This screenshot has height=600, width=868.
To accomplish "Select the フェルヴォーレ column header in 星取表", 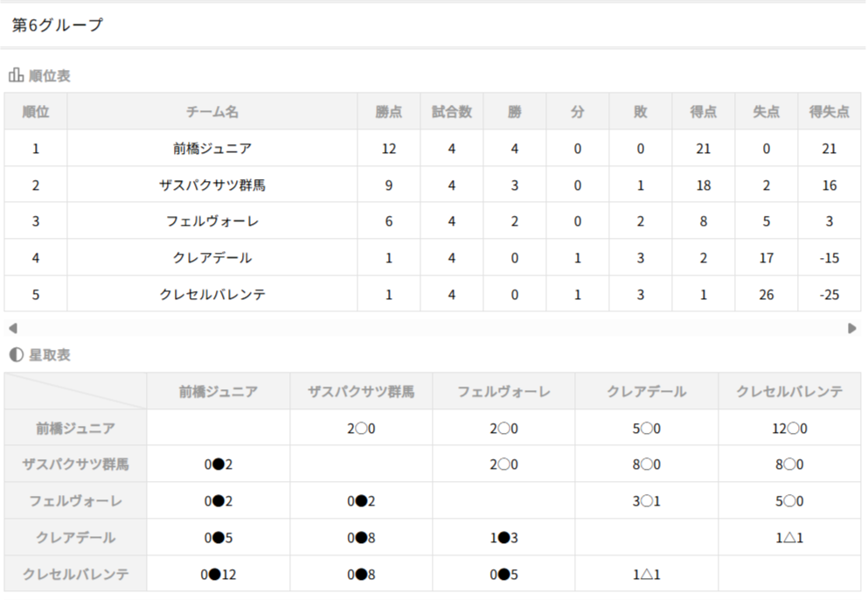I will point(504,392).
